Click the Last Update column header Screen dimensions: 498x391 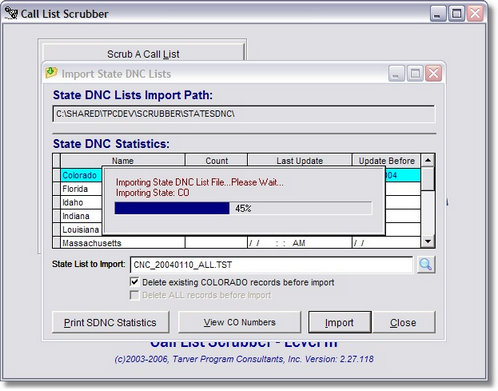[300, 161]
